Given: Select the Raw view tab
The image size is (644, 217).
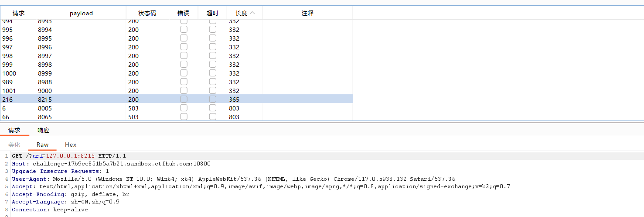Looking at the screenshot, I should pyautogui.click(x=42, y=145).
